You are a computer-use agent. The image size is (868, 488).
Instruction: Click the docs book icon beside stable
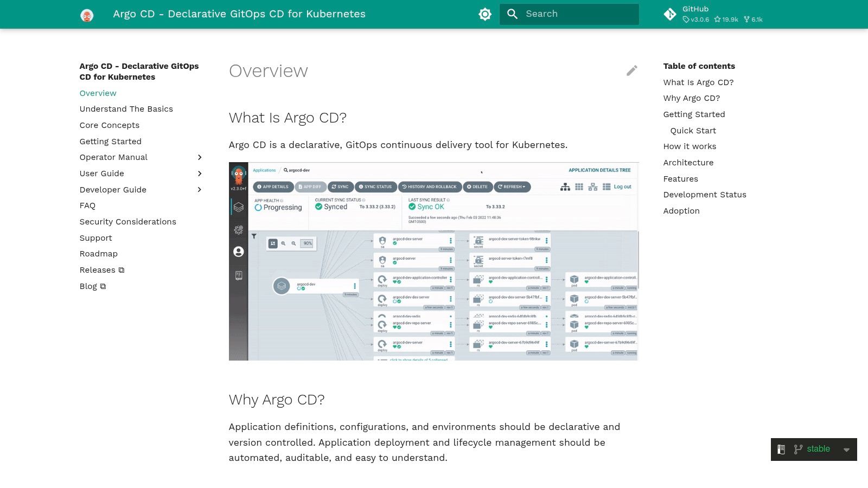pos(781,450)
